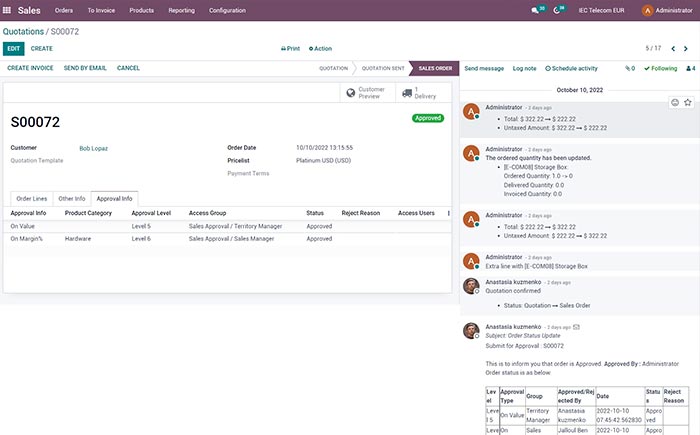700x435 pixels.
Task: Open the Reporting menu
Action: coord(181,10)
